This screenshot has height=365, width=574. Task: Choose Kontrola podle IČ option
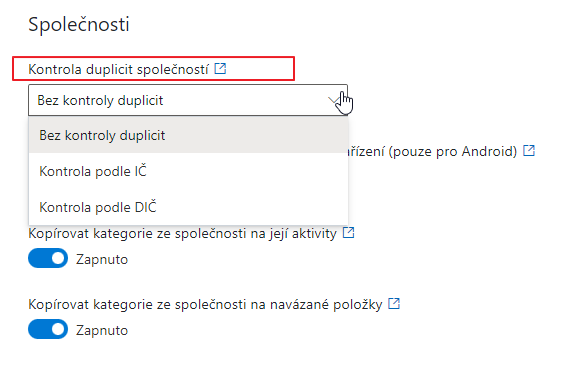coord(188,171)
